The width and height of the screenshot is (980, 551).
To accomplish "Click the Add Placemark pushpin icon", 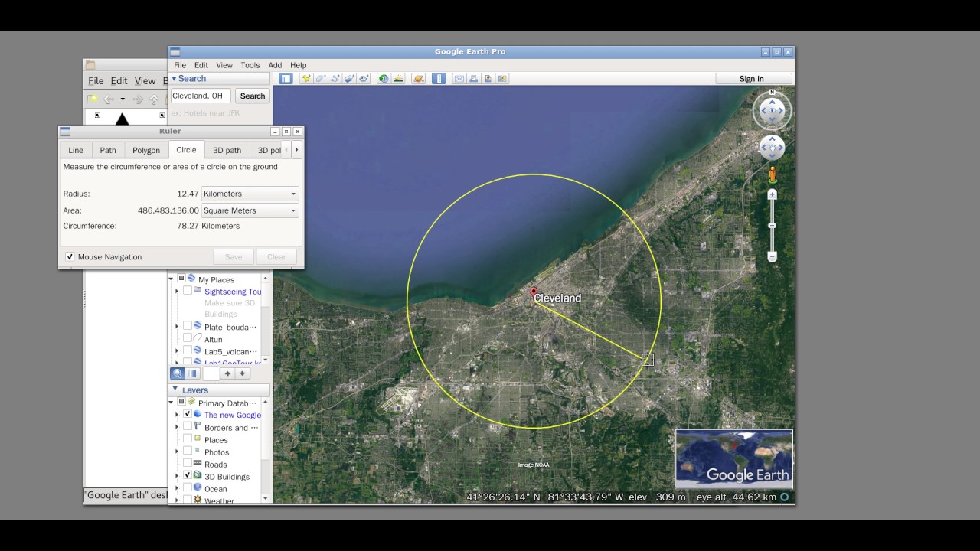I will (x=306, y=78).
